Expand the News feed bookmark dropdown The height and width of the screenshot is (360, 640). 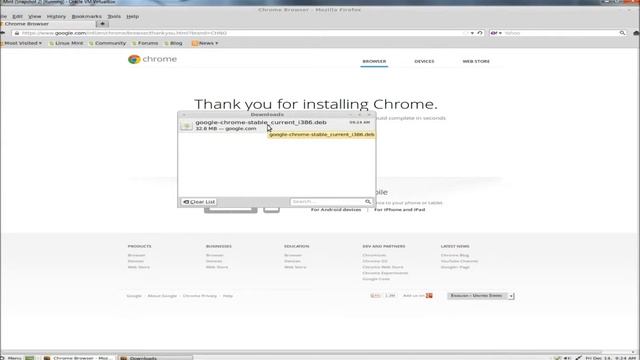tap(205, 43)
